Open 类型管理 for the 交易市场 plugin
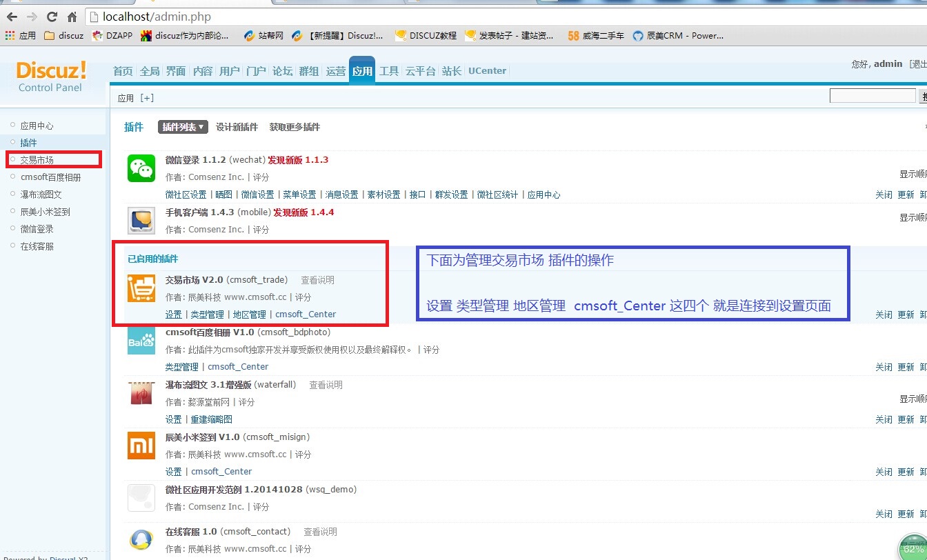Image resolution: width=927 pixels, height=560 pixels. tap(208, 314)
